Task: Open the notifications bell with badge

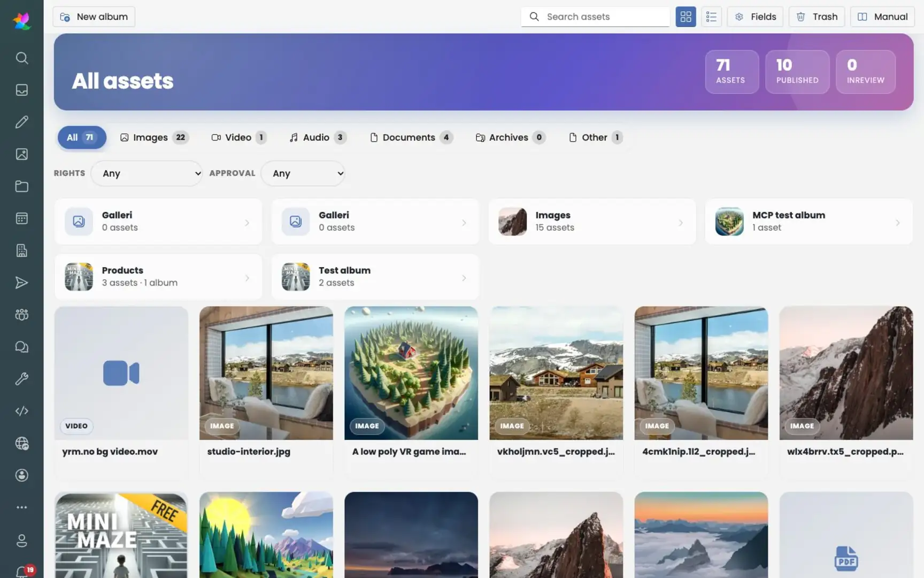Action: pyautogui.click(x=22, y=572)
